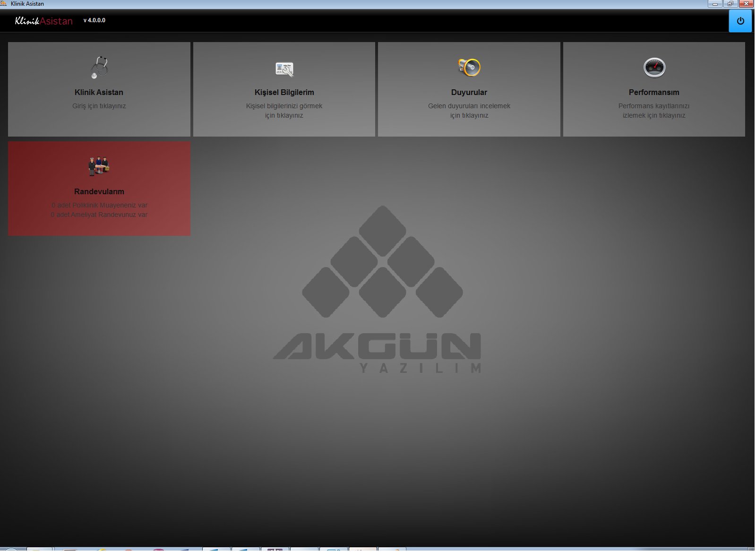Click "0 adet Ameliyat Randevunuz var" text

coord(99,215)
